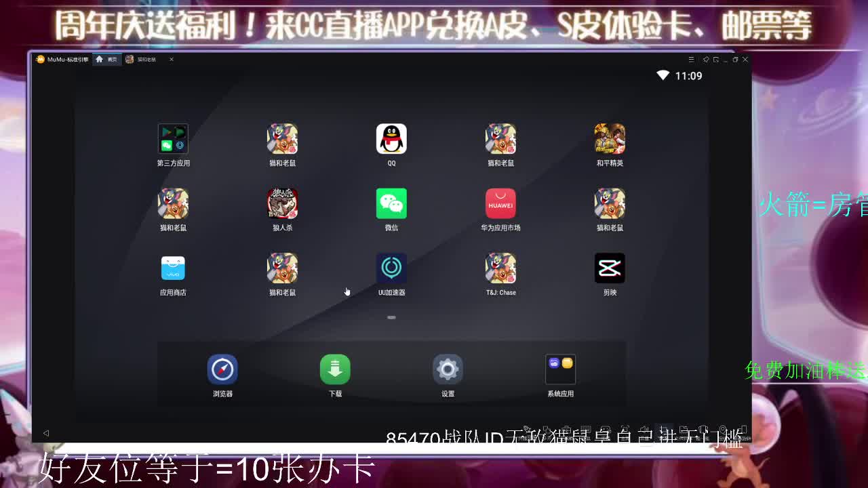Close the 猫和老鼠 tab
868x488 pixels.
(172, 60)
